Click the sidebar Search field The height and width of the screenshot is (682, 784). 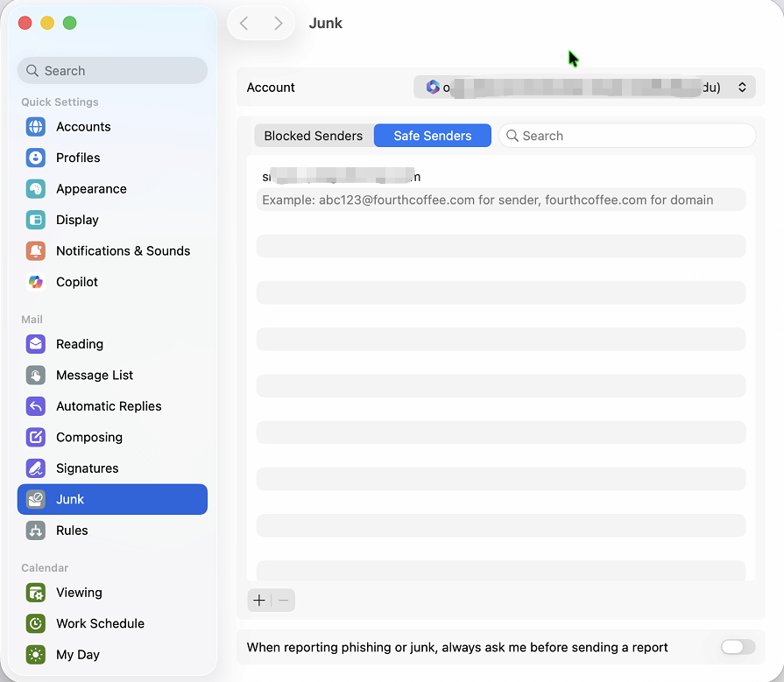click(x=112, y=71)
